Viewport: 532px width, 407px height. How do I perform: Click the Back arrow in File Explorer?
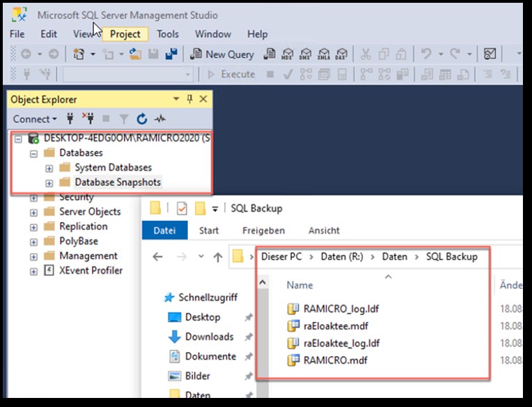[x=157, y=256]
